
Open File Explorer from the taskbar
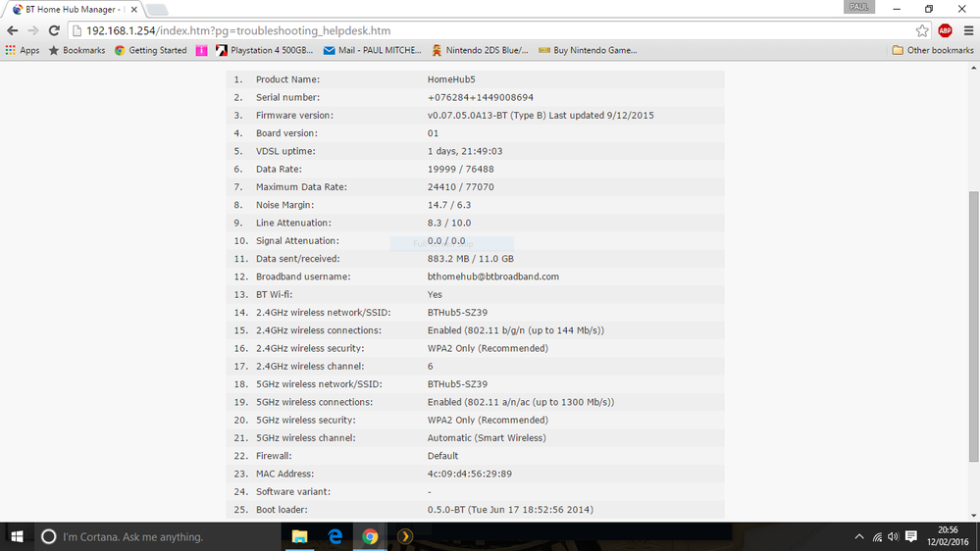300,536
